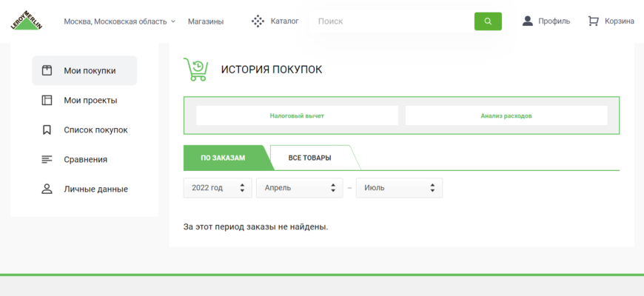Image resolution: width=644 pixels, height=296 pixels.
Task: Expand the Москва, Московская область region selector
Action: [119, 21]
